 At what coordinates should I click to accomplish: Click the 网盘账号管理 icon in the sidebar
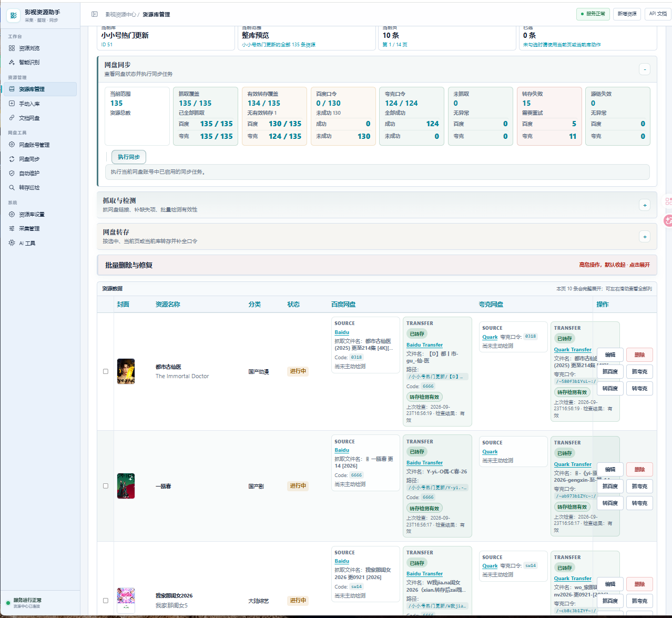click(12, 145)
